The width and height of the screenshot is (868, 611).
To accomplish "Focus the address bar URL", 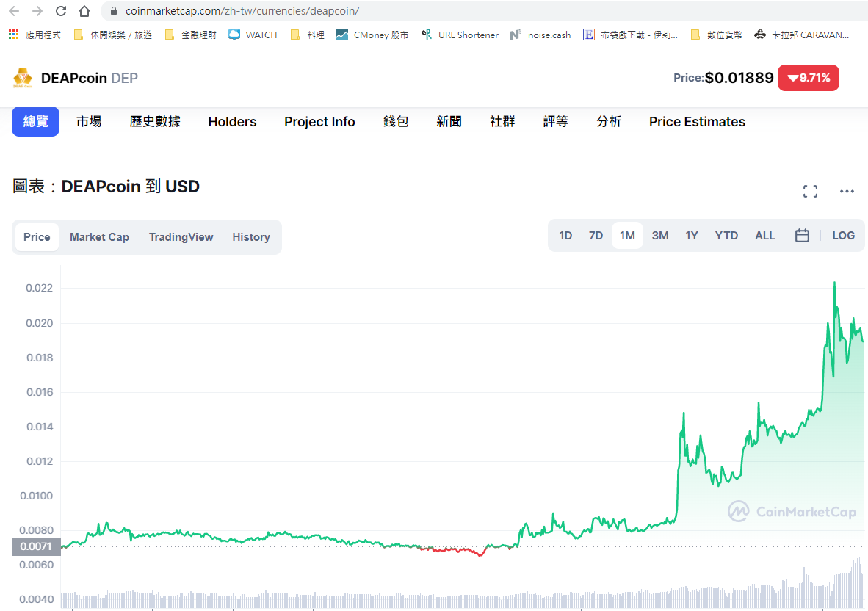I will point(242,11).
